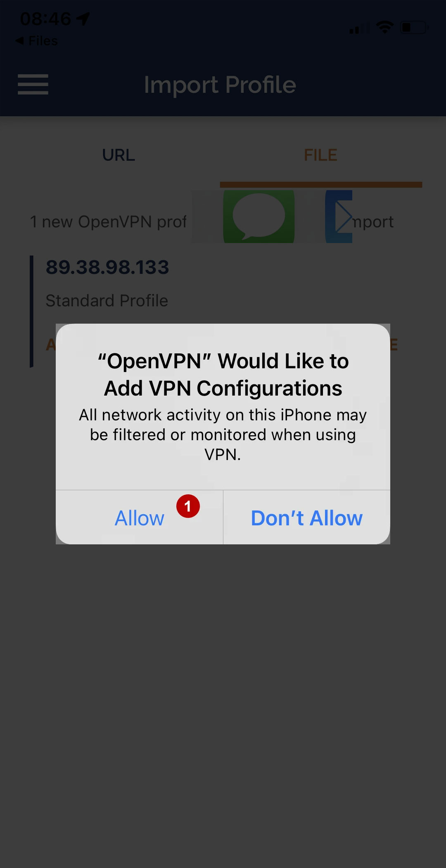This screenshot has width=446, height=868.
Task: Tap the Wi-Fi status icon
Action: click(x=384, y=28)
